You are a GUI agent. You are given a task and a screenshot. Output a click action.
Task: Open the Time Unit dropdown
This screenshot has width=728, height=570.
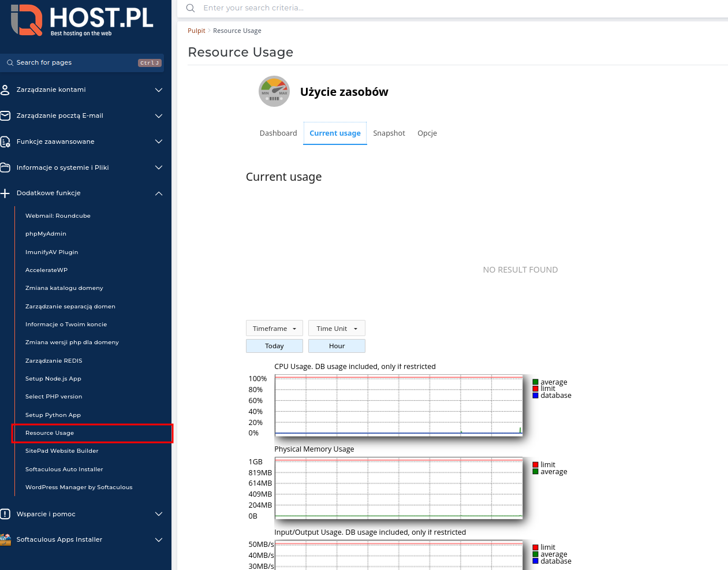pos(337,328)
